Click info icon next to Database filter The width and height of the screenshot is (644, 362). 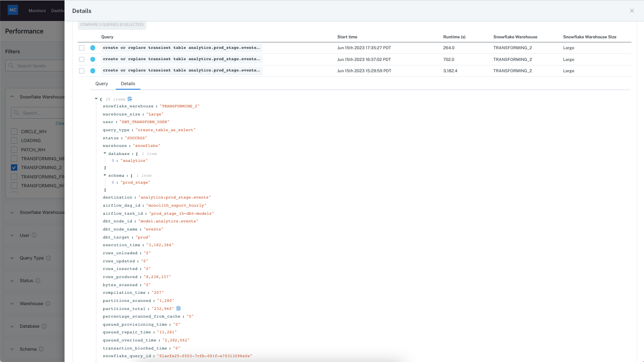[x=44, y=326]
